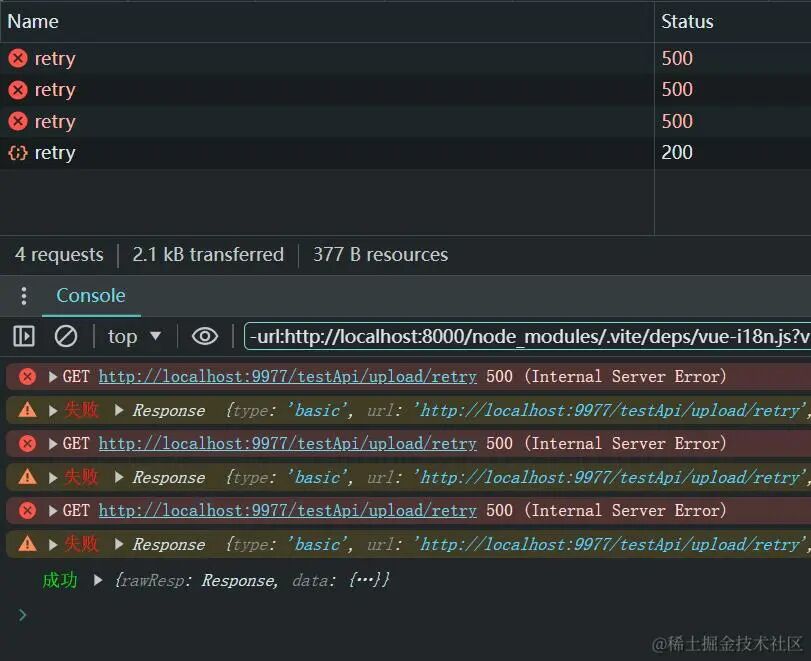The width and height of the screenshot is (811, 661).
Task: Open the drawer three-dots menu
Action: (24, 296)
